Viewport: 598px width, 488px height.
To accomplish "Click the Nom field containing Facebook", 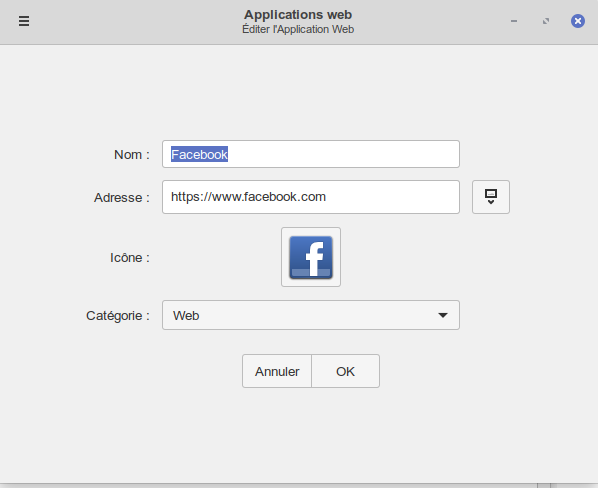I will click(311, 154).
